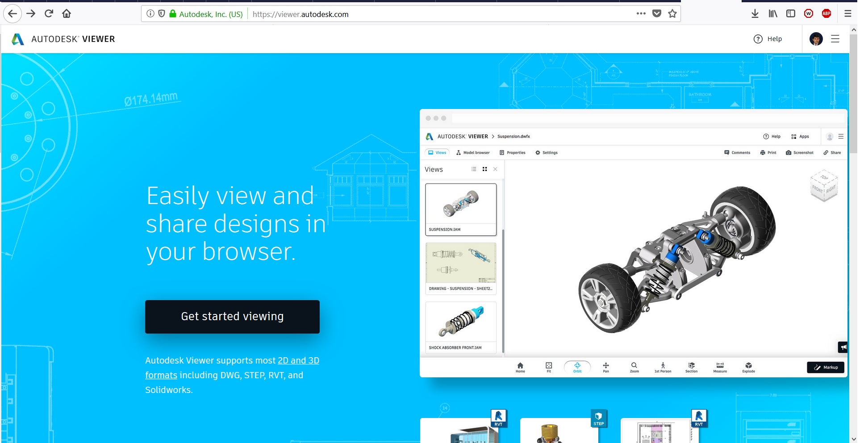Viewport: 868px width, 443px height.
Task: Switch Views panel to grid layout
Action: coord(484,169)
